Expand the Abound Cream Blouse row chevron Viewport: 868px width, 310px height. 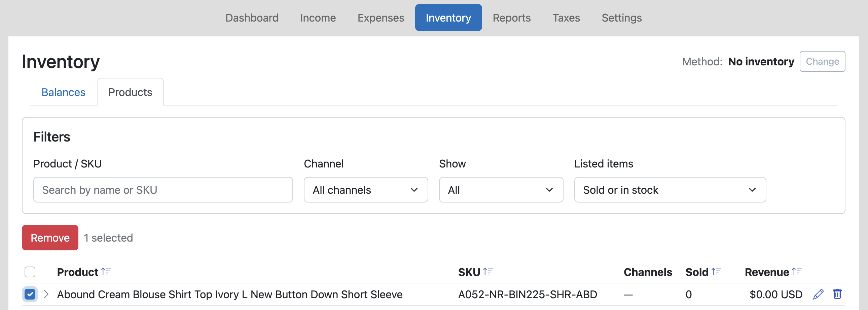click(46, 294)
